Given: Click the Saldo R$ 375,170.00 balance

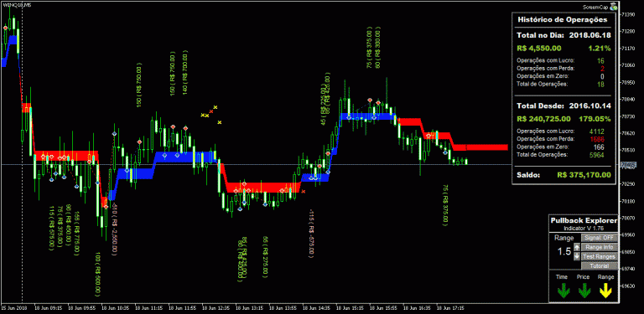Looking at the screenshot, I should 563,175.
